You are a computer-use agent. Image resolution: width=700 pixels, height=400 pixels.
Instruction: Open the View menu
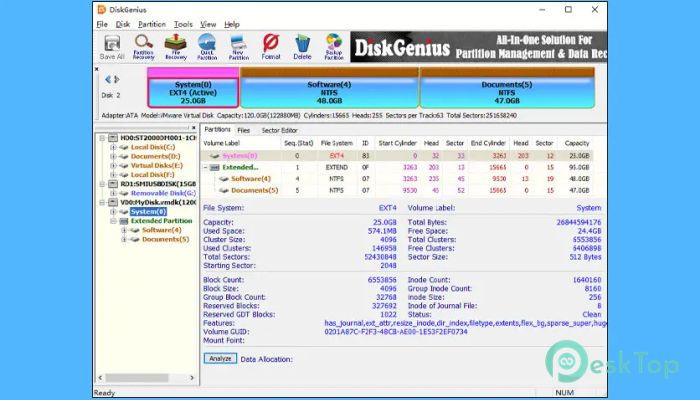tap(208, 25)
